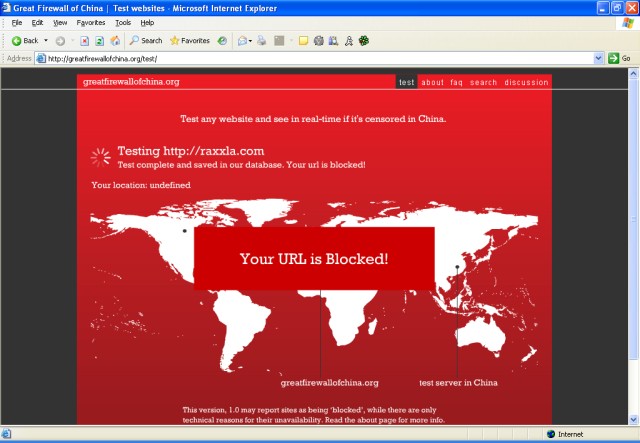Click 'Your location: undefined' text
The image size is (640, 443).
[141, 185]
